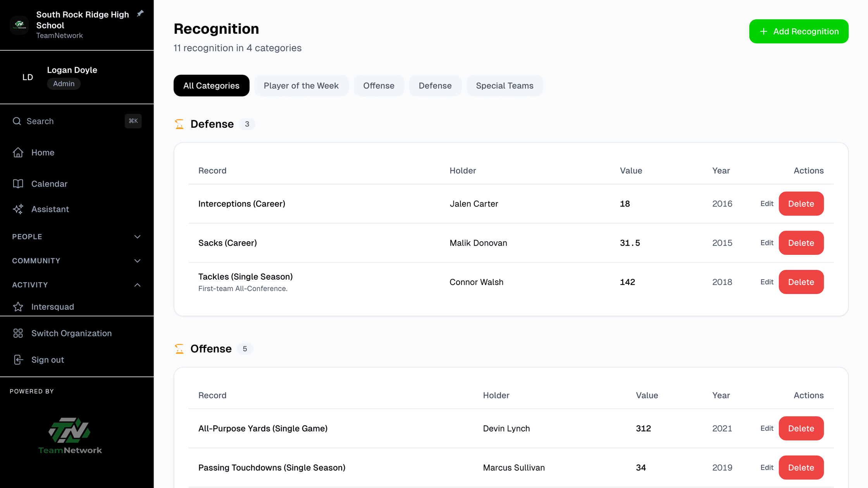The height and width of the screenshot is (488, 868).
Task: Edit the Tackles (Single Season) record
Action: [x=767, y=282]
